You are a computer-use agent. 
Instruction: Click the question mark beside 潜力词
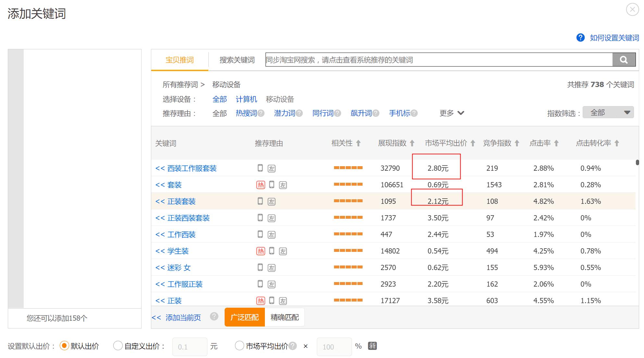tap(299, 113)
